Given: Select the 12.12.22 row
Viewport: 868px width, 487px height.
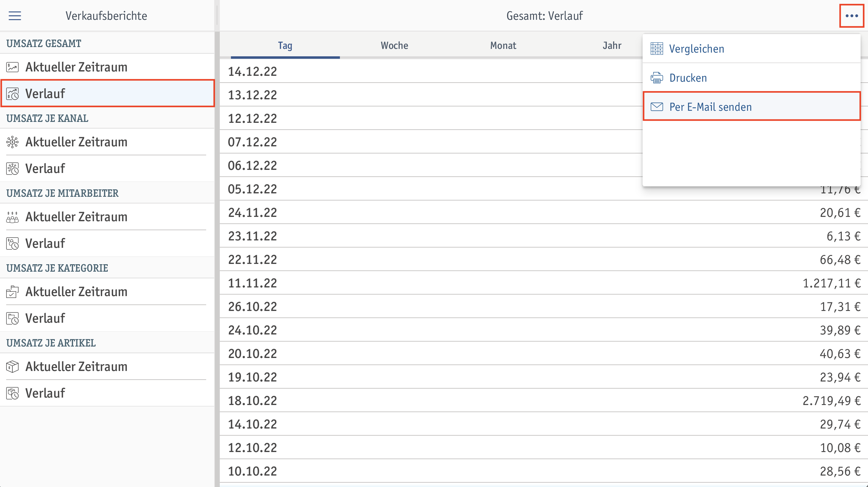Looking at the screenshot, I should pos(431,118).
